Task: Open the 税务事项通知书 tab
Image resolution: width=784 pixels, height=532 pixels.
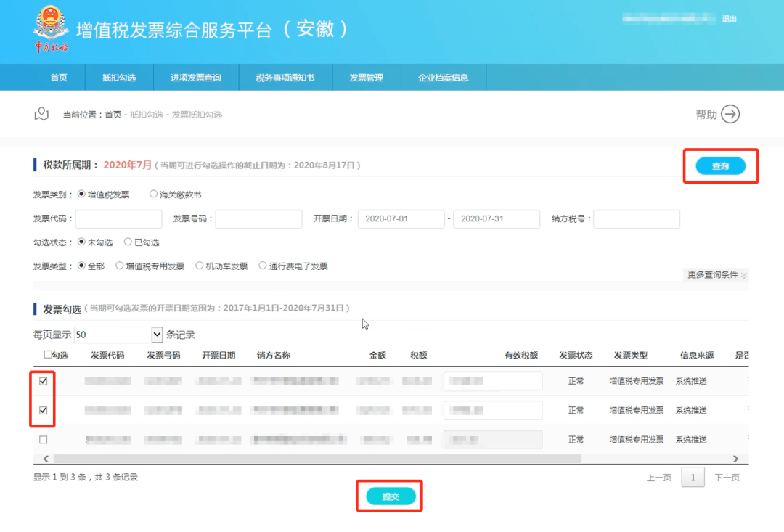Action: pyautogui.click(x=285, y=77)
